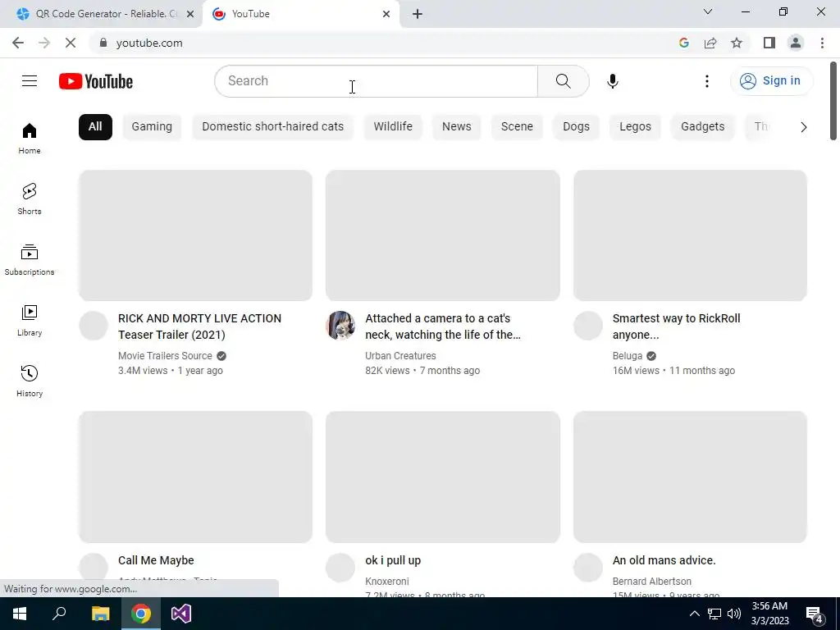Open the Beluga RickRoll video thumbnail
The width and height of the screenshot is (840, 630).
(690, 235)
